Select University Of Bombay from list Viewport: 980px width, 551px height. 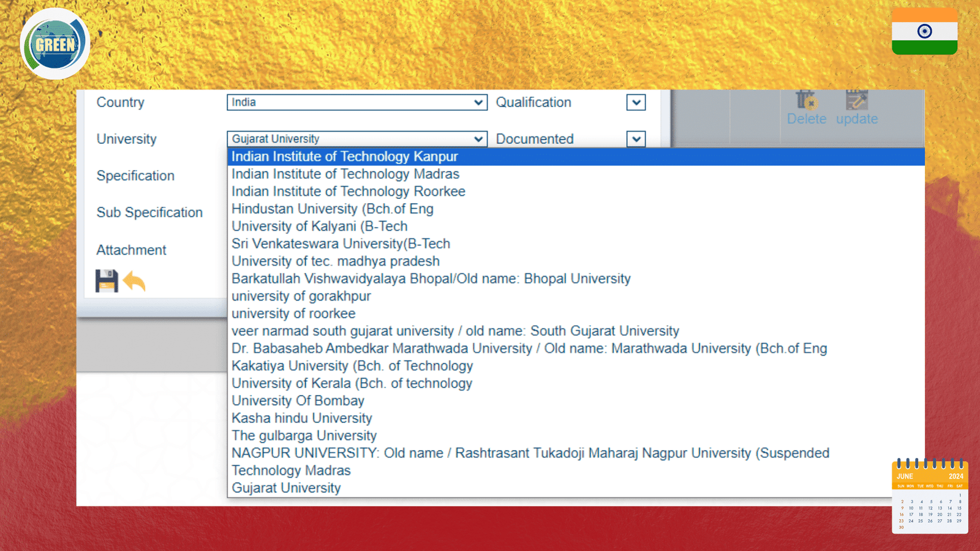[298, 401]
